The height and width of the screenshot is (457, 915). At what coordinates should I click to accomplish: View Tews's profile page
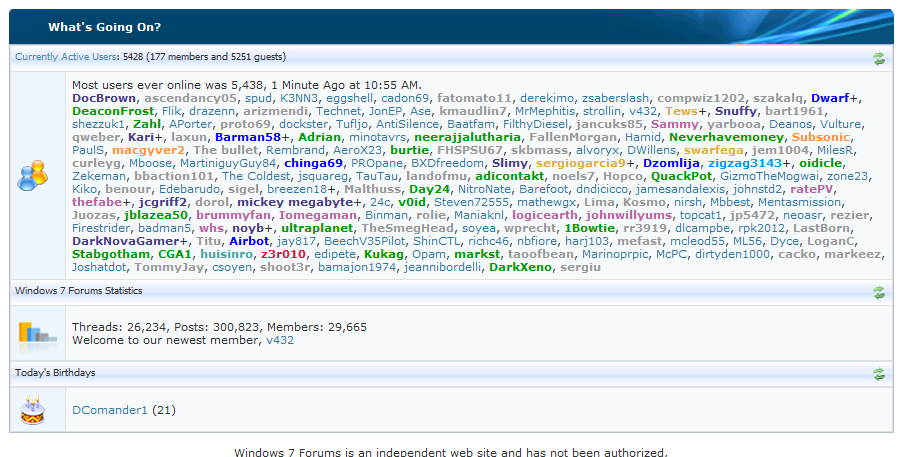click(682, 111)
